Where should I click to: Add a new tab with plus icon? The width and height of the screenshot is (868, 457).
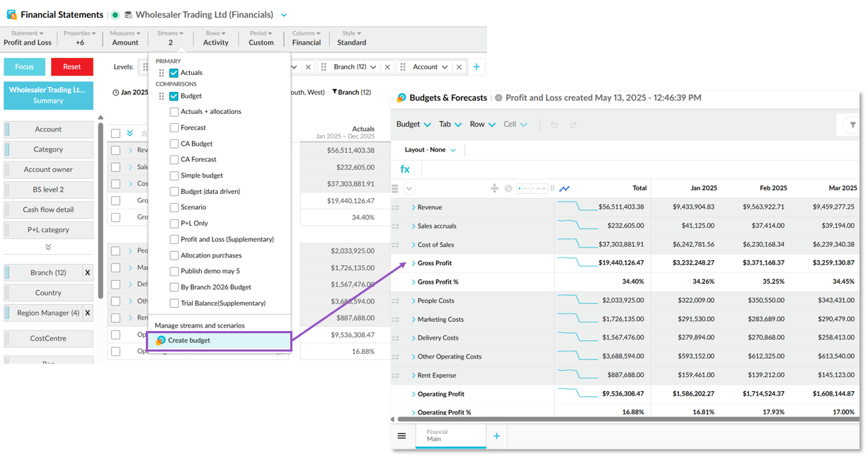[x=496, y=436]
